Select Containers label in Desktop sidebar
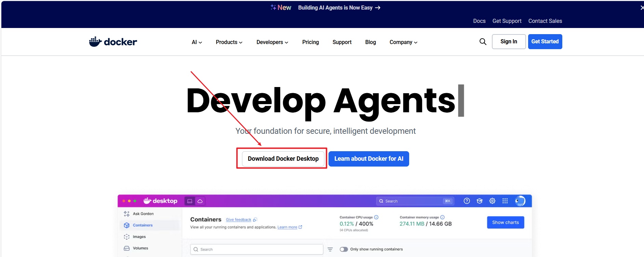Screen dimensions: 644x257 pos(143,225)
